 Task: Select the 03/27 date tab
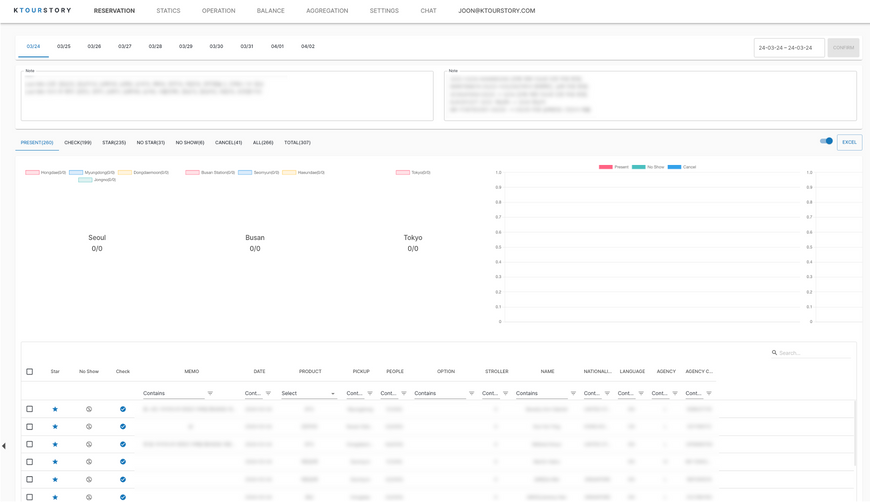tap(125, 46)
